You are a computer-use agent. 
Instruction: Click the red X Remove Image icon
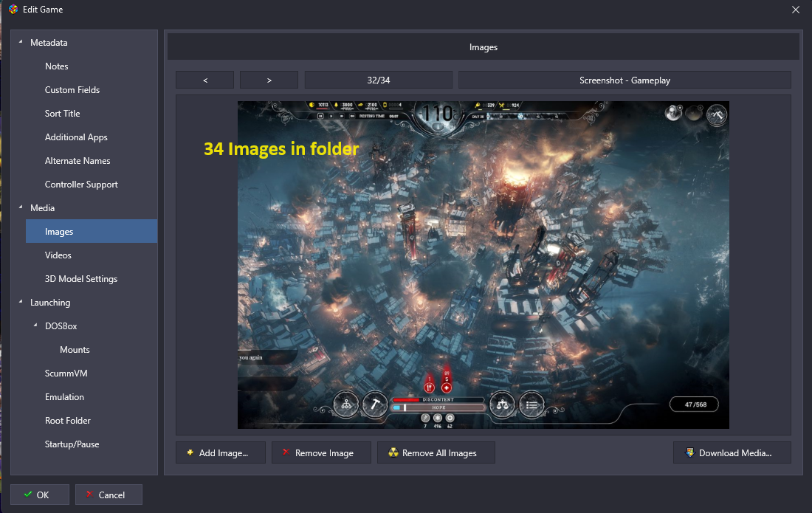(286, 452)
